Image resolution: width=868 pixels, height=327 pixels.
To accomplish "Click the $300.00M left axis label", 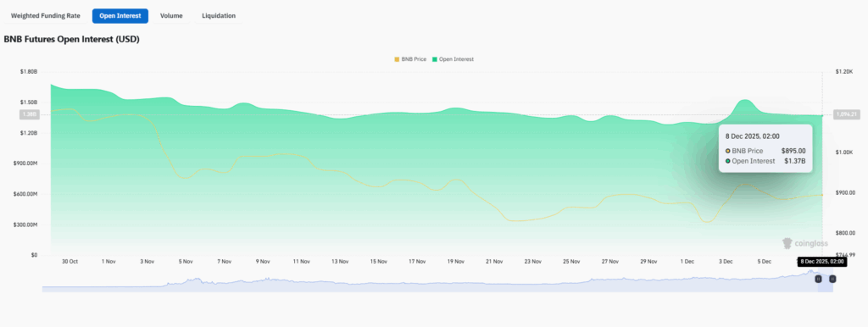I will [x=26, y=224].
